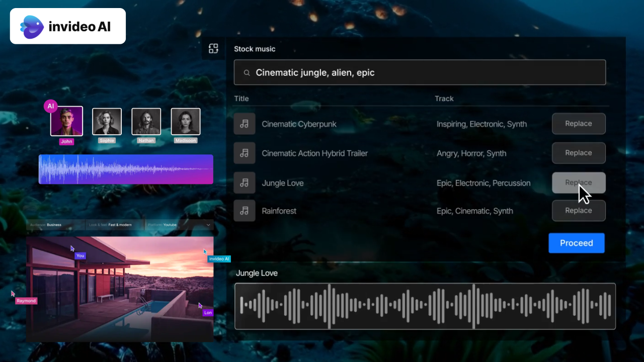
Task: Open the Audience: Business selector
Action: [x=55, y=225]
